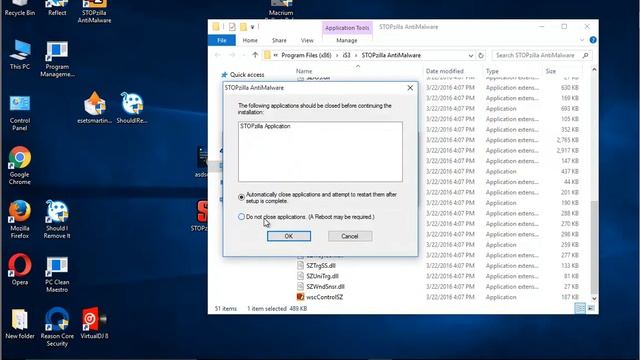The width and height of the screenshot is (640, 360).
Task: Switch to the Share ribbon tab
Action: click(x=279, y=40)
